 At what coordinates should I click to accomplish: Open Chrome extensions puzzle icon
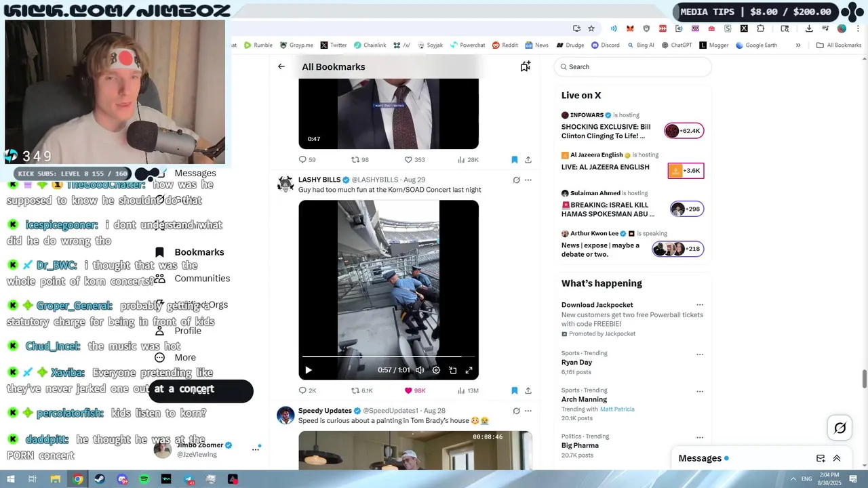click(760, 28)
